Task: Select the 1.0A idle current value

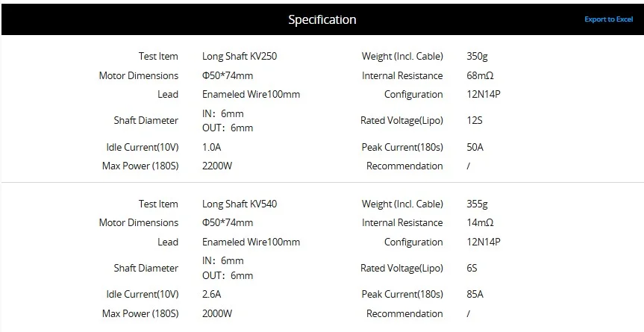Action: [212, 147]
